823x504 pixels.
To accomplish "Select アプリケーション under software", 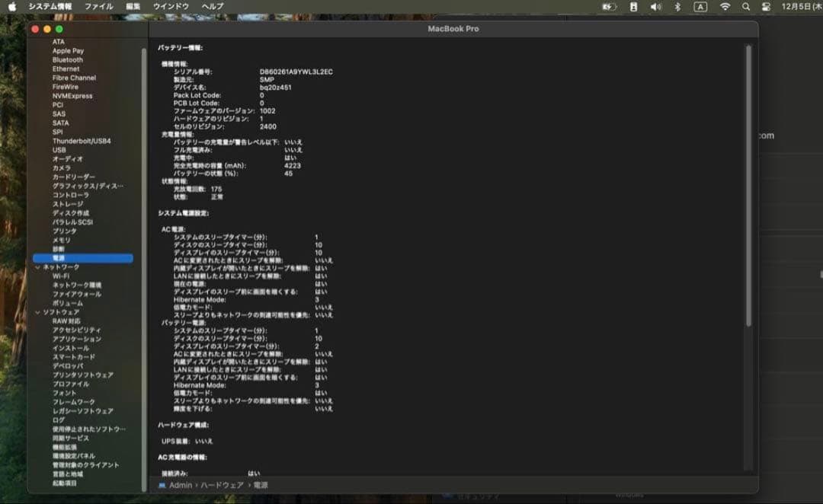I will pos(76,339).
